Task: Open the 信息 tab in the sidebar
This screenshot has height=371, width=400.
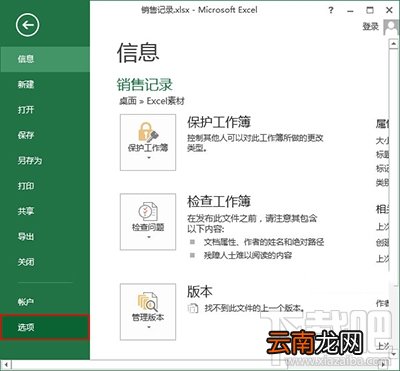Action: coord(45,59)
